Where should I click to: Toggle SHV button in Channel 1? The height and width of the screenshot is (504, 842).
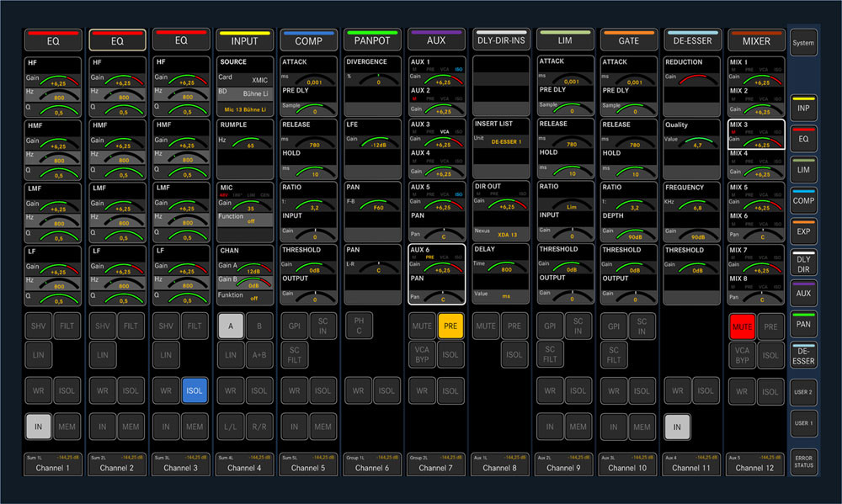[x=38, y=326]
